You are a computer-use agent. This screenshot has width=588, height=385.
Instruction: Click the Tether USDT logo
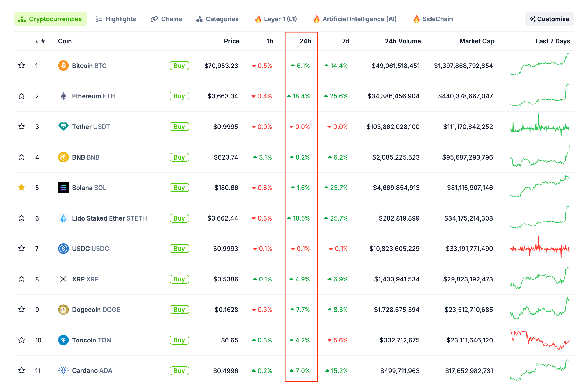[63, 127]
